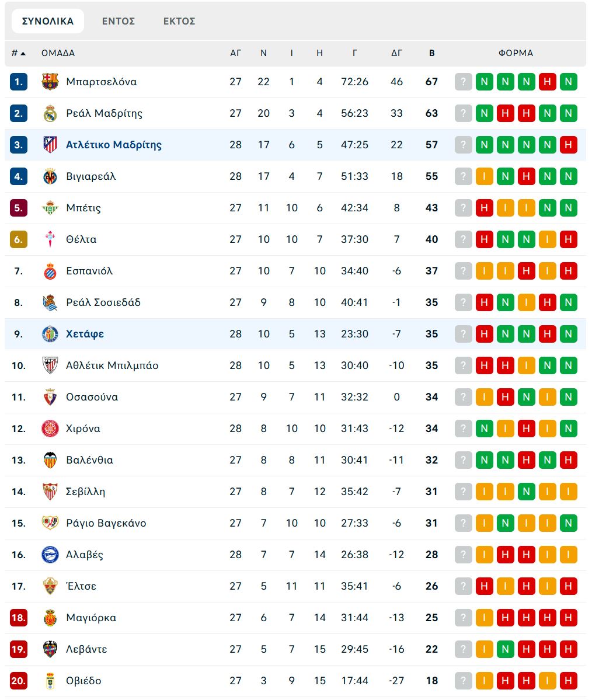Click the Β points column header
Viewport: 592px width, 700px height.
pos(431,53)
